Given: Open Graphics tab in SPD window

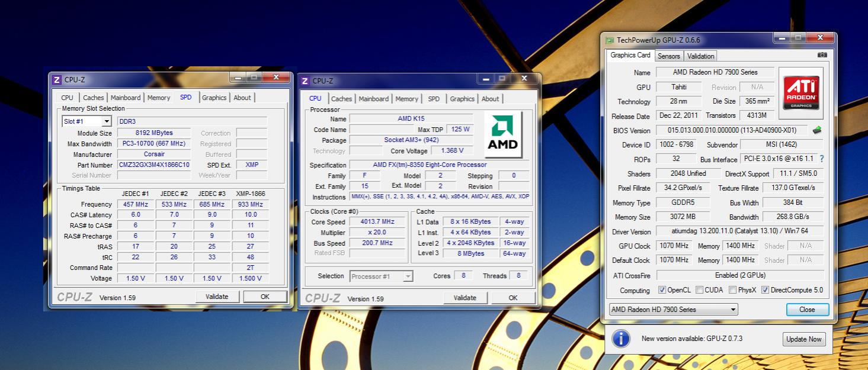Looking at the screenshot, I should 214,98.
